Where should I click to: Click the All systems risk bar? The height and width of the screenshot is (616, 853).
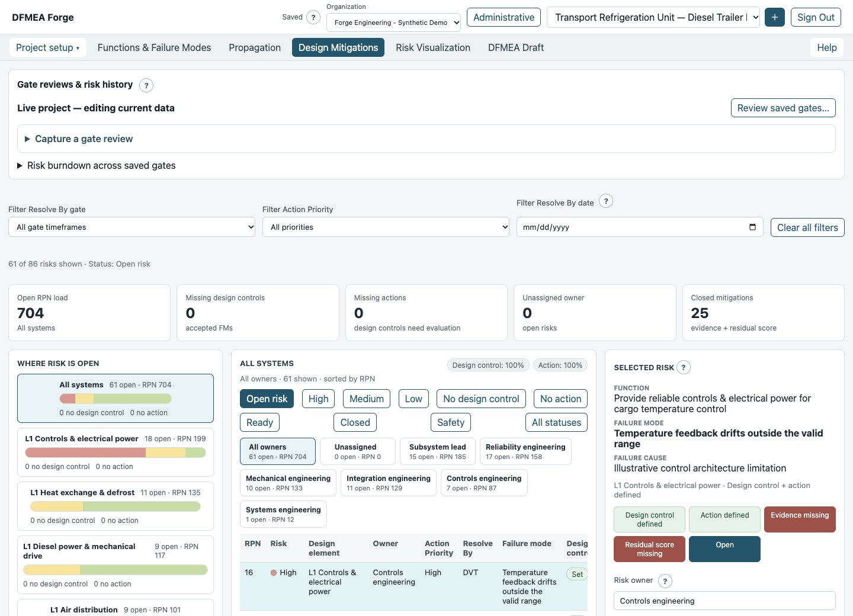tap(116, 399)
